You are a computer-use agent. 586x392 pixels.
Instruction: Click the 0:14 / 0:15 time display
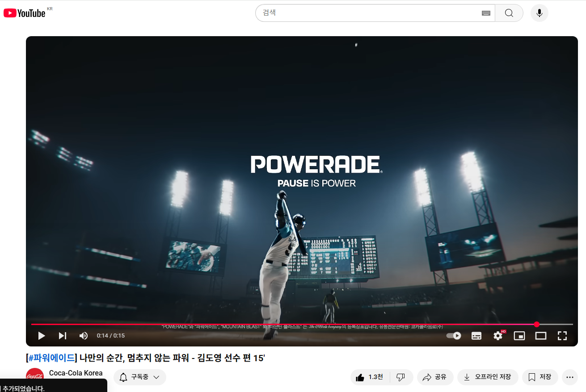(111, 336)
